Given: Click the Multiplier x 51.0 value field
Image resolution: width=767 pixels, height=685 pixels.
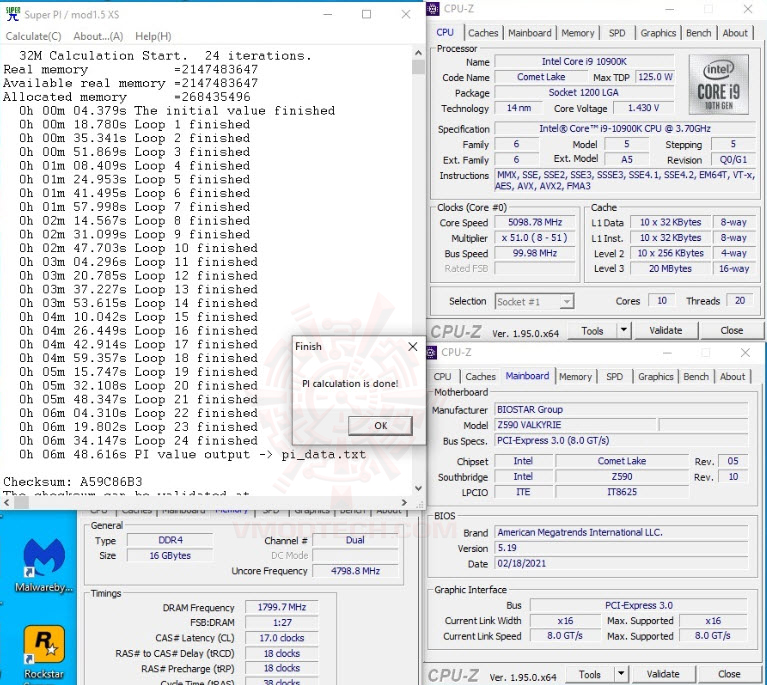Looking at the screenshot, I should (x=535, y=238).
